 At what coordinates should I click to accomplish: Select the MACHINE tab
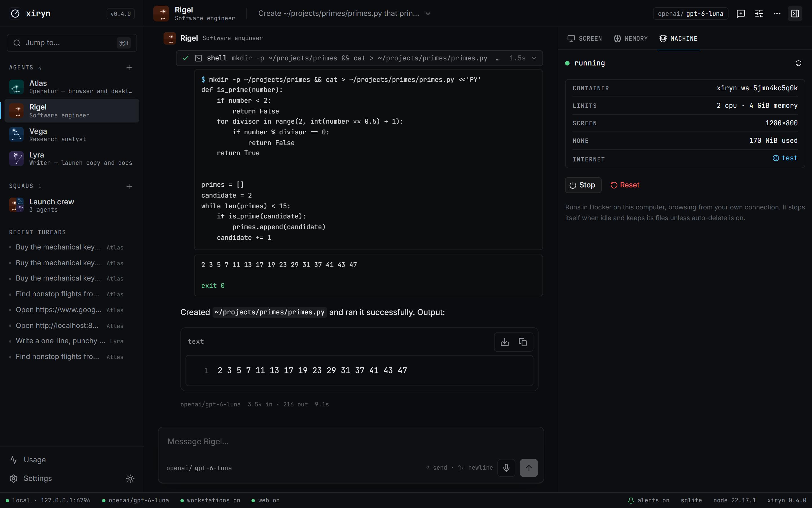click(678, 39)
